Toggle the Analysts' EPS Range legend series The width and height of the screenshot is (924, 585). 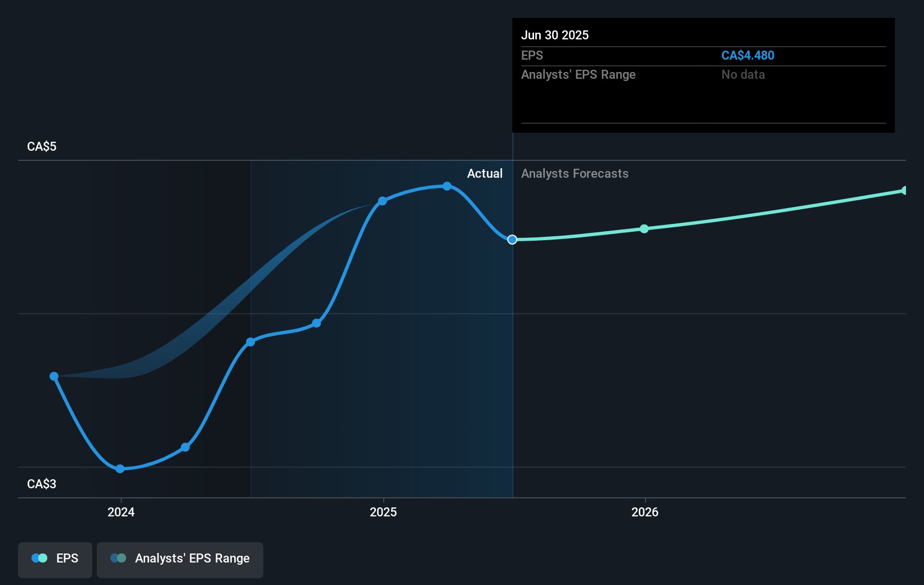(x=180, y=559)
